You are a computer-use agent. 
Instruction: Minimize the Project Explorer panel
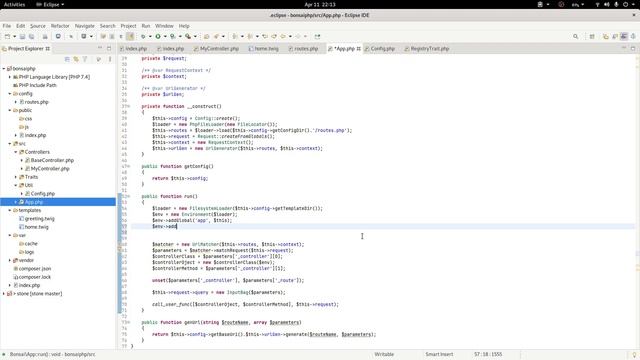[100, 48]
